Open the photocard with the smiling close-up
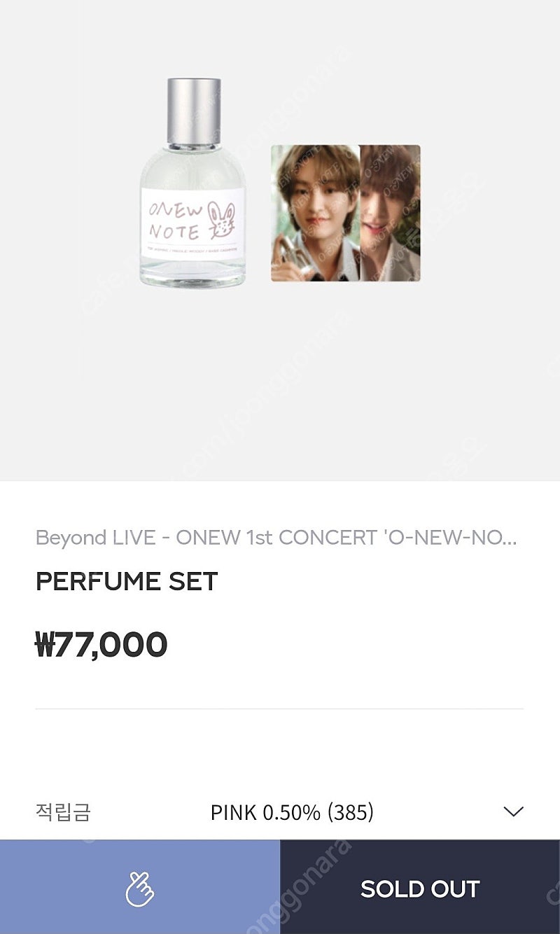The height and width of the screenshot is (934, 560). click(x=390, y=214)
